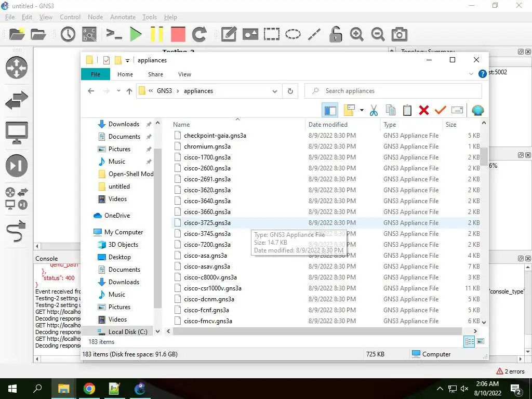Open GNS3 Control menu
This screenshot has height=399, width=532.
click(70, 17)
